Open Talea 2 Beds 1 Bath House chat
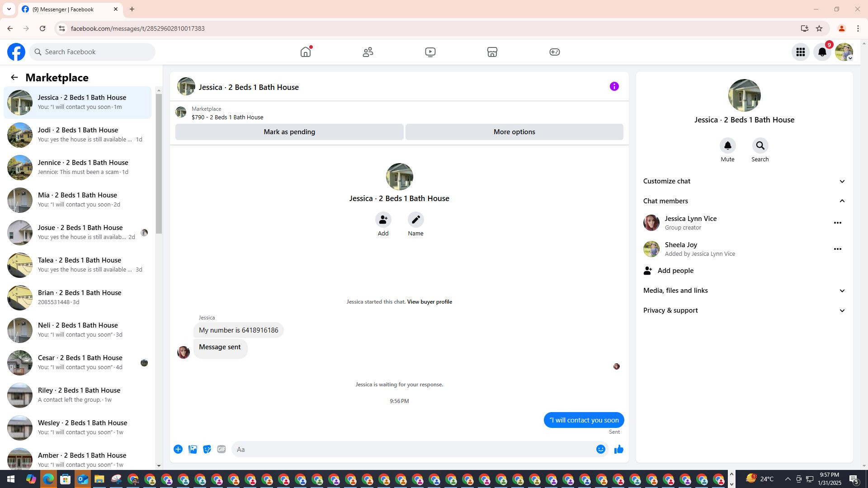The height and width of the screenshot is (488, 868). (77, 265)
